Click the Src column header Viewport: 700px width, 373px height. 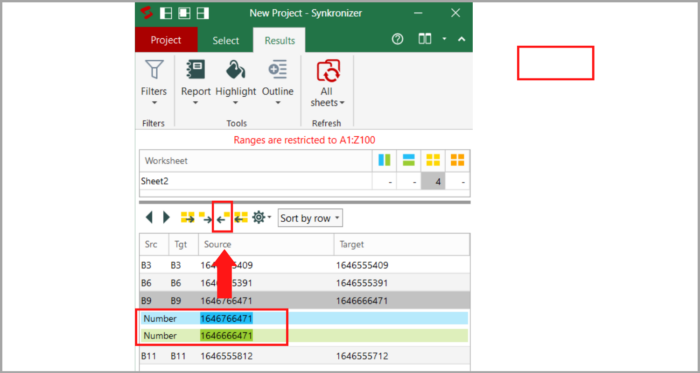pyautogui.click(x=154, y=245)
